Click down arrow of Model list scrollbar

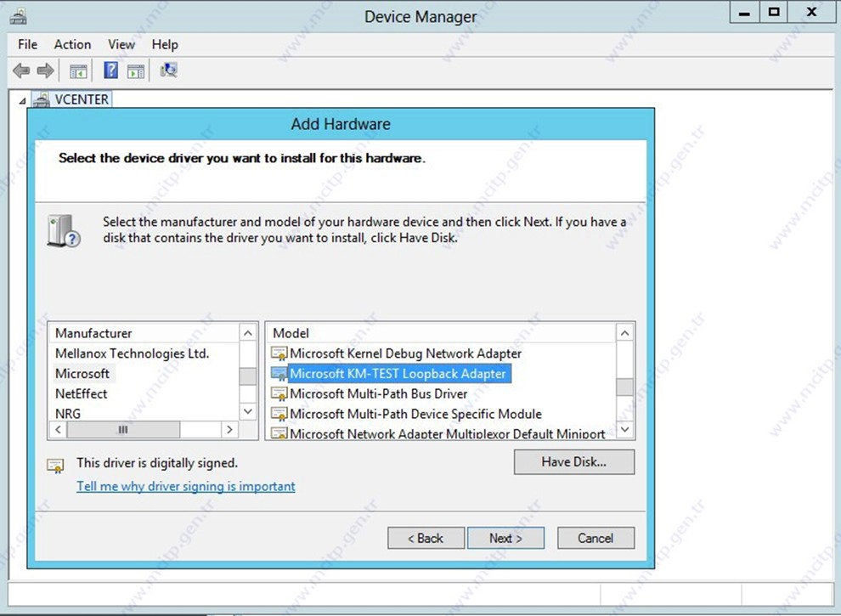click(x=625, y=429)
